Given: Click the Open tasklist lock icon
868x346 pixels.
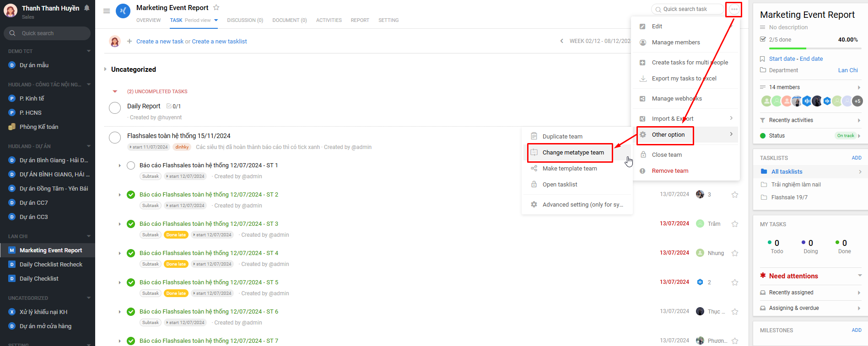Looking at the screenshot, I should click(534, 184).
